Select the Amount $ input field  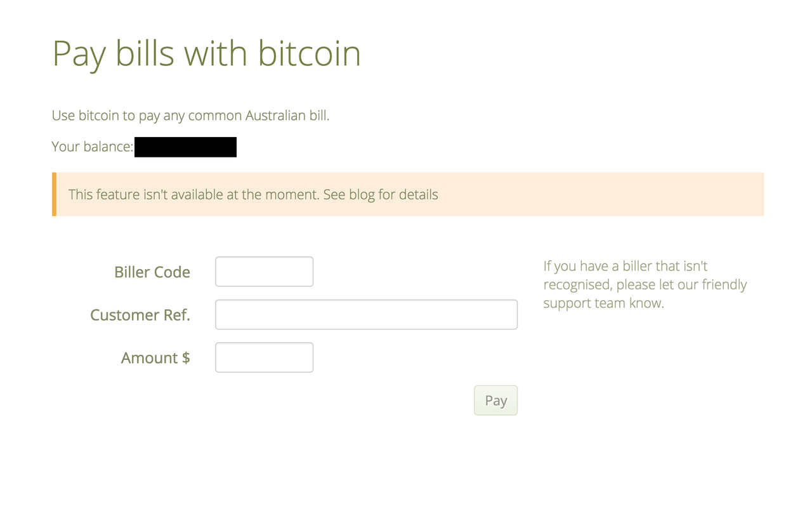click(x=264, y=357)
